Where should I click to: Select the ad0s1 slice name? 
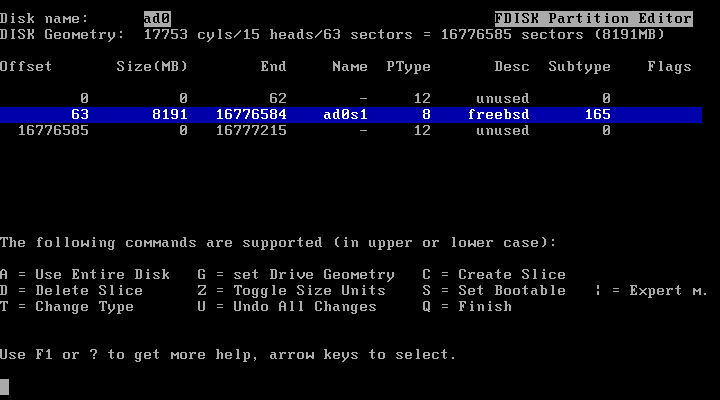pyautogui.click(x=345, y=114)
